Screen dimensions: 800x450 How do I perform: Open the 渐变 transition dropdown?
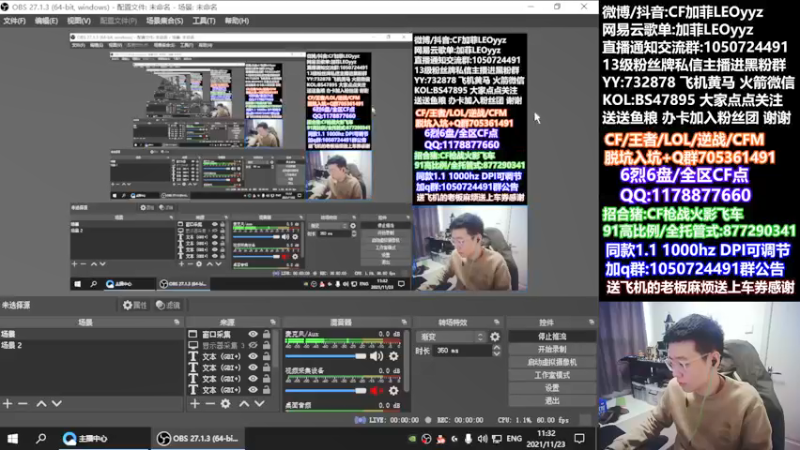tap(451, 337)
